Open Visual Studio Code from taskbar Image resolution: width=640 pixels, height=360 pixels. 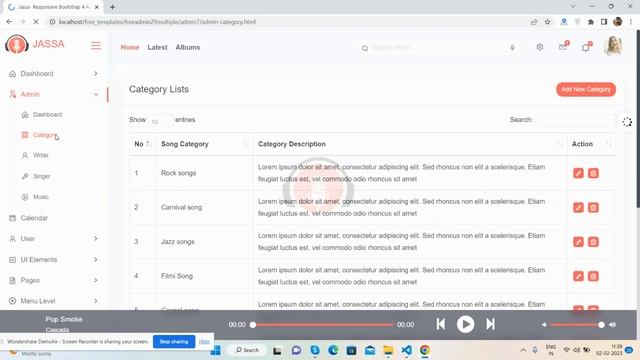tap(406, 350)
